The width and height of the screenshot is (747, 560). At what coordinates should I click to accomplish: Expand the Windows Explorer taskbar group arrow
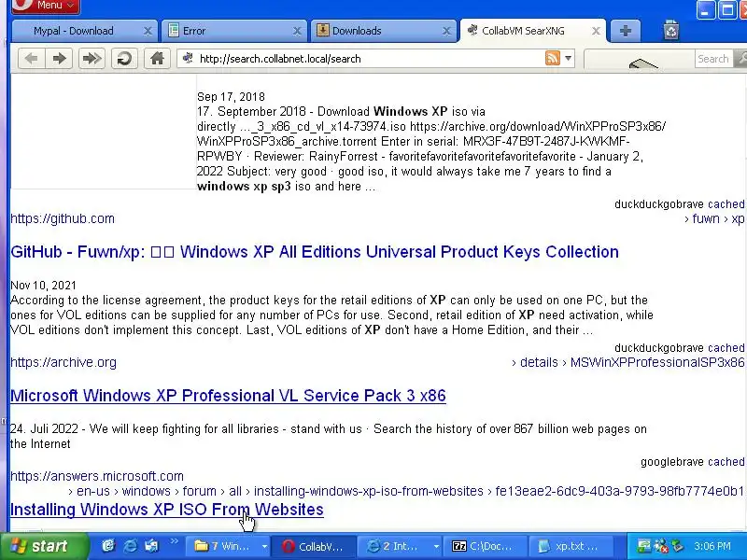264,547
